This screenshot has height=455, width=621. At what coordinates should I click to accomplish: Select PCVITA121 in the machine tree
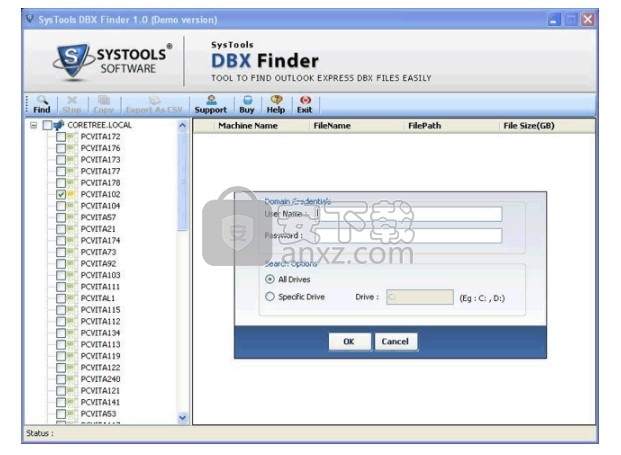tap(100, 390)
